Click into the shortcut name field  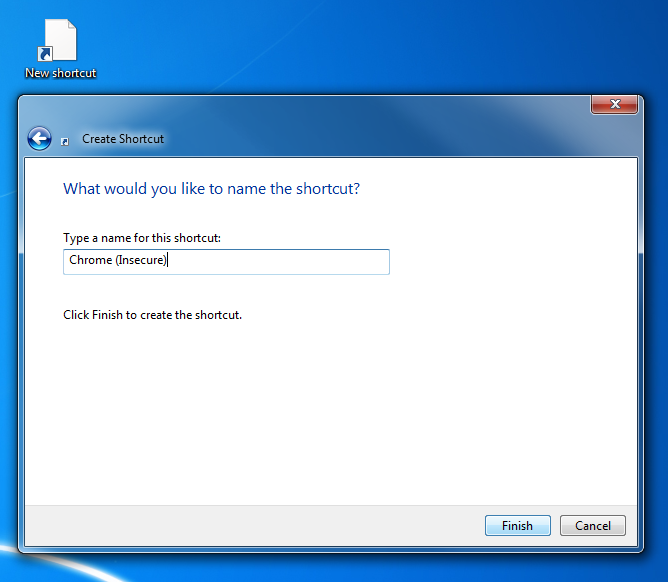coord(226,262)
